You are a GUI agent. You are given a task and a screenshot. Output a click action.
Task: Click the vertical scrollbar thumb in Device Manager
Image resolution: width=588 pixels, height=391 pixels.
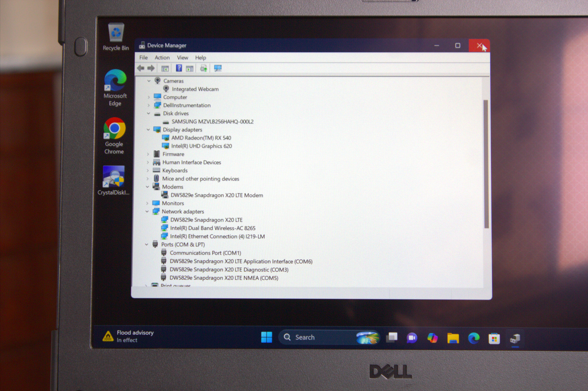[x=486, y=164]
